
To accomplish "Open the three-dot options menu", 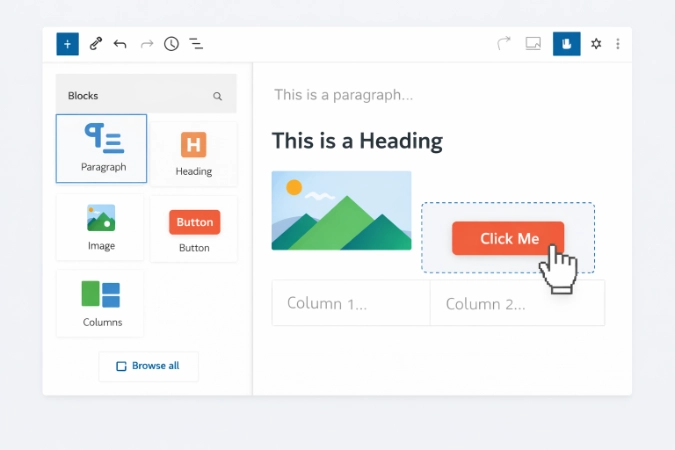I will pyautogui.click(x=618, y=43).
